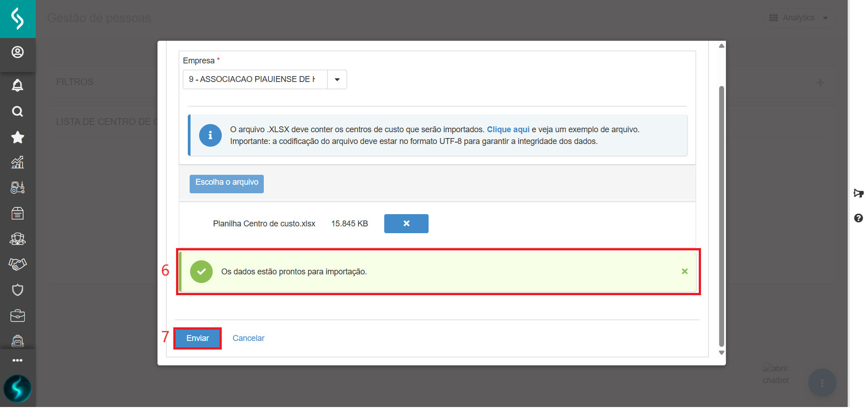This screenshot has width=868, height=412.
Task: Click the user profile icon in sidebar
Action: pos(18,53)
